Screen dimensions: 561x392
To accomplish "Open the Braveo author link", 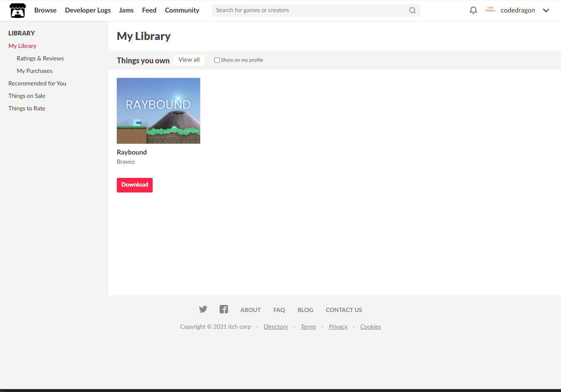I will pos(126,162).
